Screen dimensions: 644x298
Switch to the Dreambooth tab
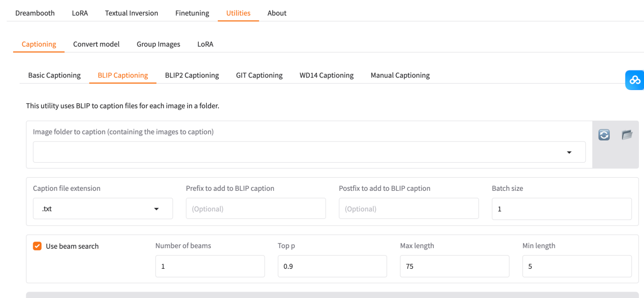click(35, 13)
